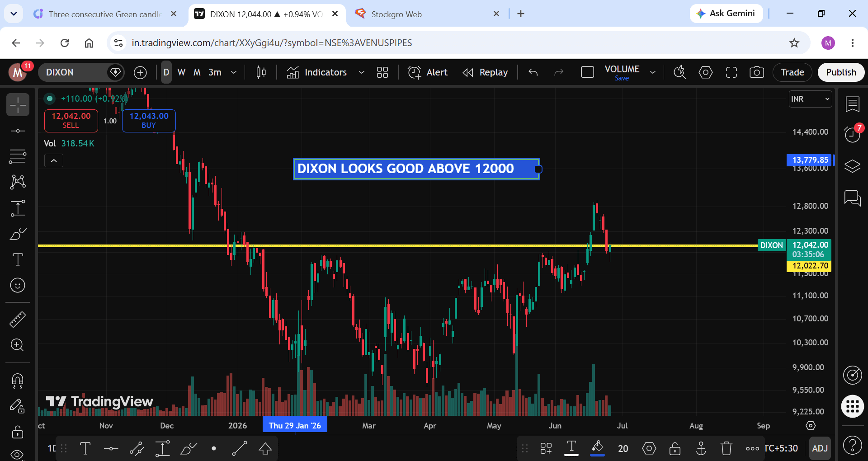Toggle ADJ adjustment button

coord(820,448)
